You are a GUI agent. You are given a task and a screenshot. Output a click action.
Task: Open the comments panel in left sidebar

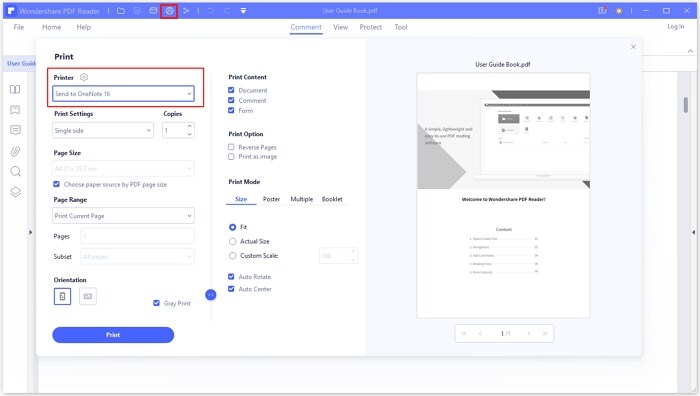(15, 130)
